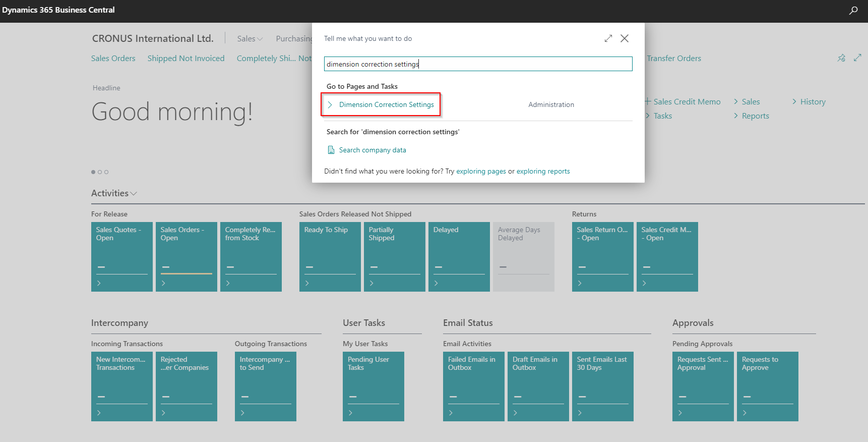Image resolution: width=868 pixels, height=442 pixels.
Task: Open Completely Shipped Not Invoiced link
Action: point(274,59)
